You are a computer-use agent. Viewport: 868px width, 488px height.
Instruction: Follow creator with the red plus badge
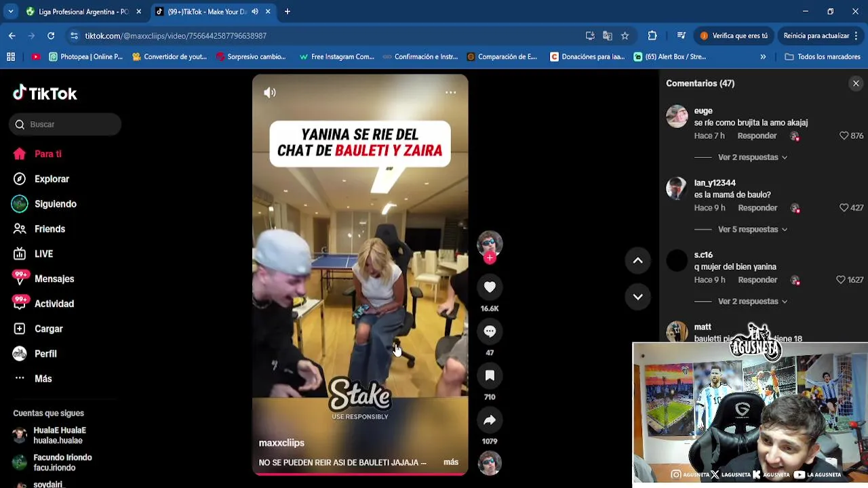point(490,258)
